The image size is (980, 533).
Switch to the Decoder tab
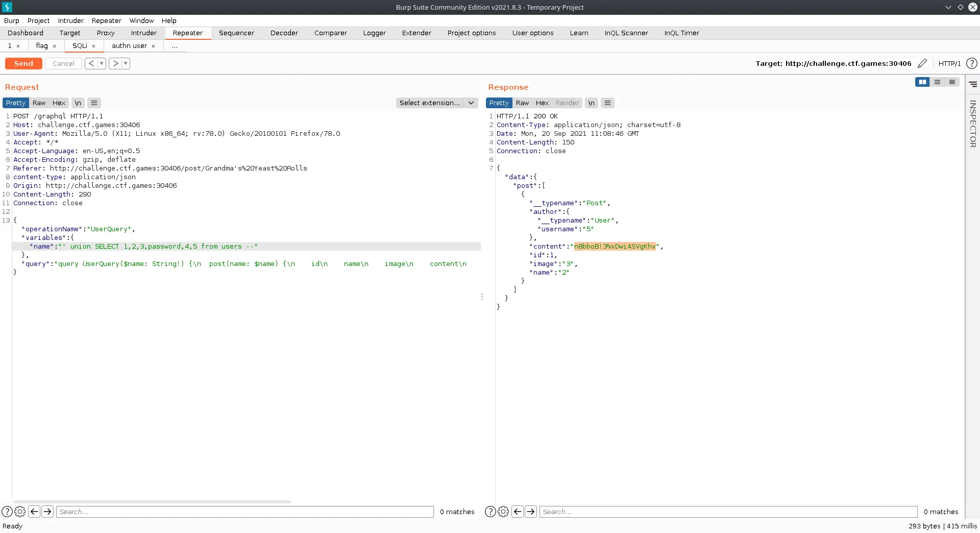point(284,33)
